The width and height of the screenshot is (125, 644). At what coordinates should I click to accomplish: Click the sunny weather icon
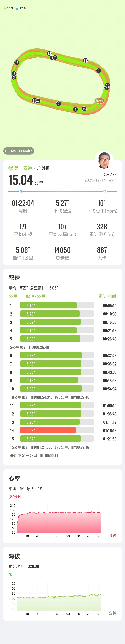pyautogui.click(x=4, y=8)
